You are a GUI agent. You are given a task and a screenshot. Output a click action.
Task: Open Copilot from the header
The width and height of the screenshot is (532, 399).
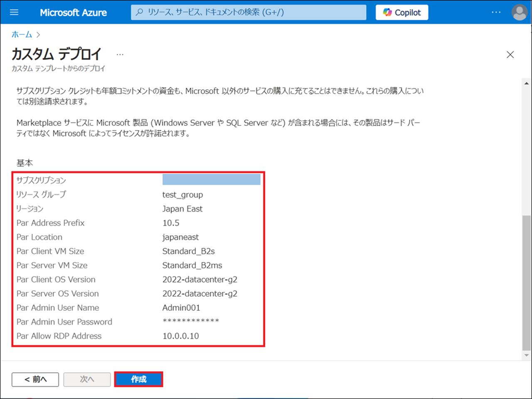pos(401,12)
